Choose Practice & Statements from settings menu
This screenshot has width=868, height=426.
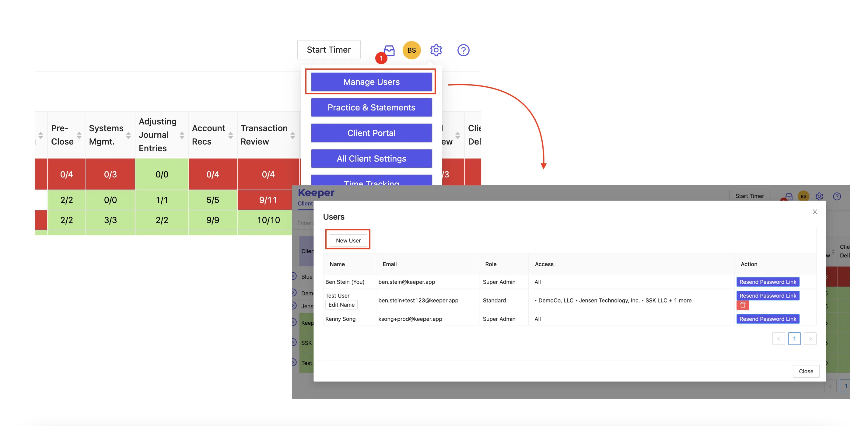[x=371, y=107]
